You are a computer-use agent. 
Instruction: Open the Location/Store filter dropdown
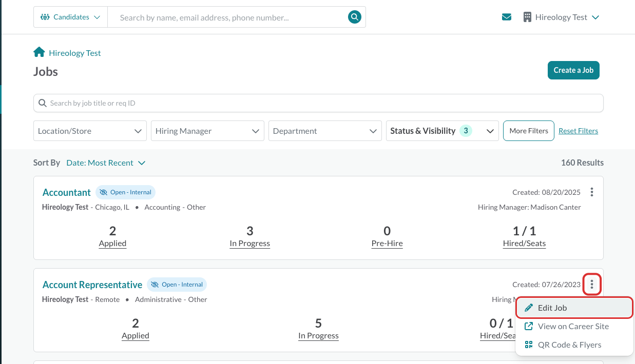[90, 131]
